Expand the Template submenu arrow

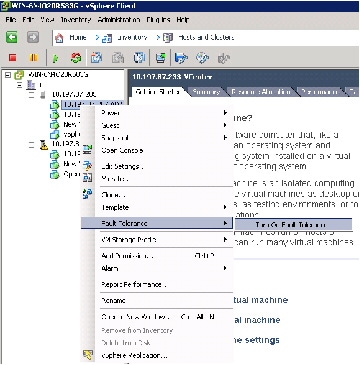225,207
